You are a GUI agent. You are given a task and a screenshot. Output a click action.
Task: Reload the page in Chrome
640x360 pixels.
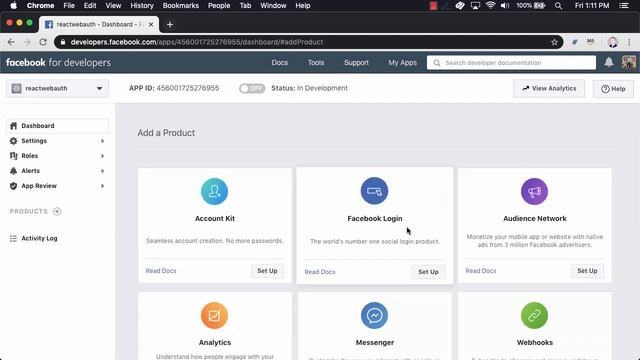coord(43,42)
